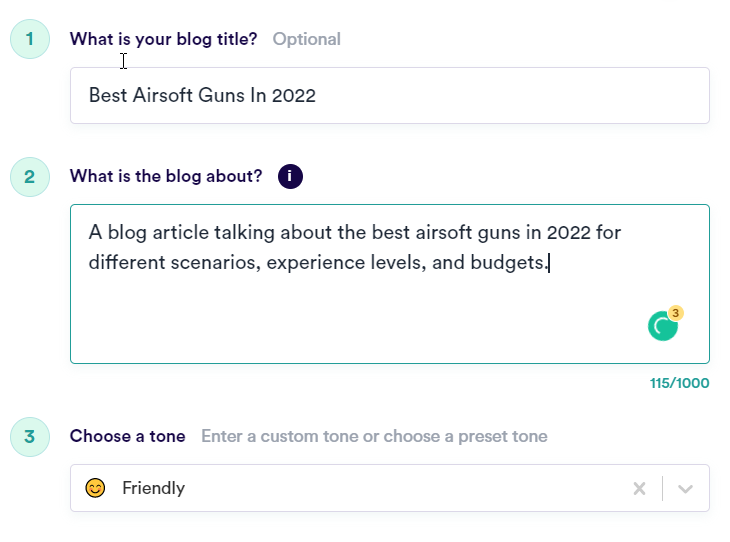
Task: Click the 'Choose a tone' label
Action: pos(128,436)
